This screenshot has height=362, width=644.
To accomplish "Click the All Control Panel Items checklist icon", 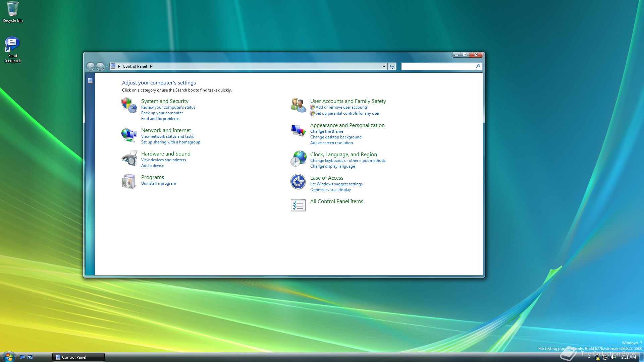I will click(x=298, y=205).
